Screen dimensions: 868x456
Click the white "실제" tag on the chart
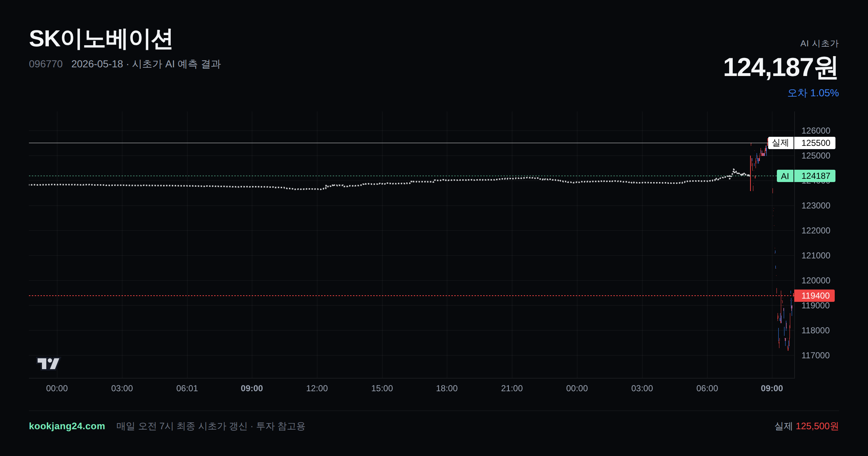780,143
